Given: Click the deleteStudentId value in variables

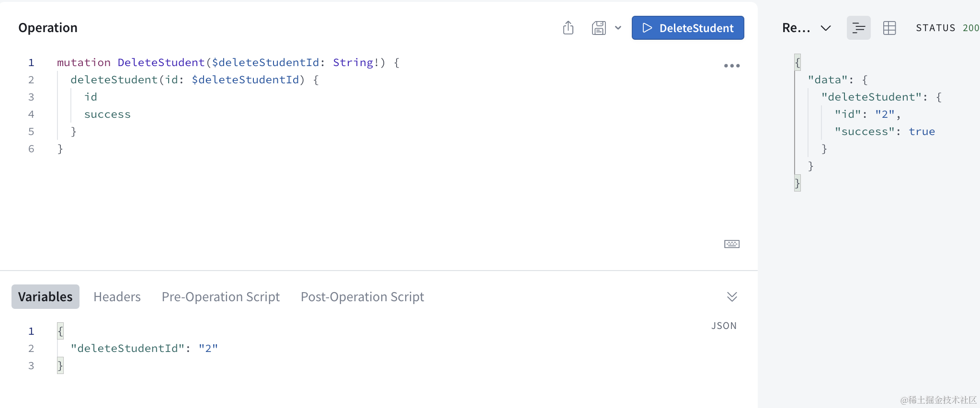Looking at the screenshot, I should pyautogui.click(x=208, y=349).
